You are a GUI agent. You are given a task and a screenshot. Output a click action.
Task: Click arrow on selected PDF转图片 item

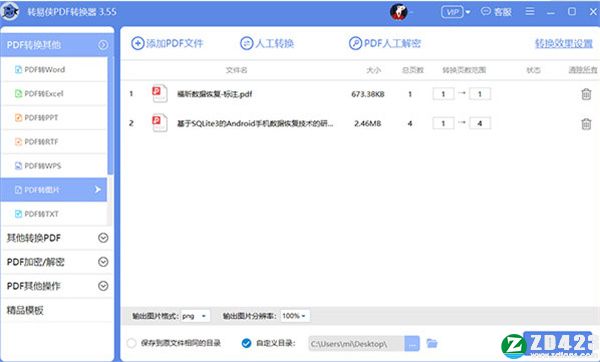coord(98,189)
